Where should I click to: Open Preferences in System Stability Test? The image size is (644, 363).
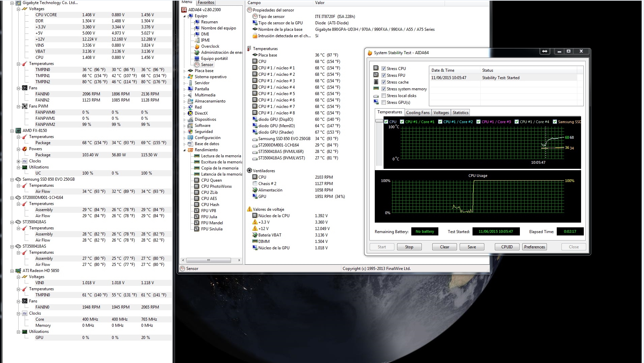[x=534, y=247]
